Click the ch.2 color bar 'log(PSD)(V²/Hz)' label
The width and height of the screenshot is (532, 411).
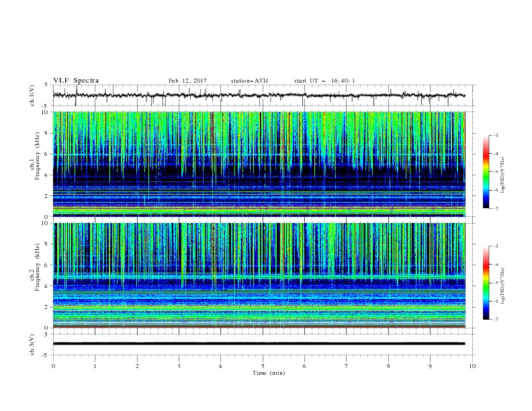tap(503, 286)
